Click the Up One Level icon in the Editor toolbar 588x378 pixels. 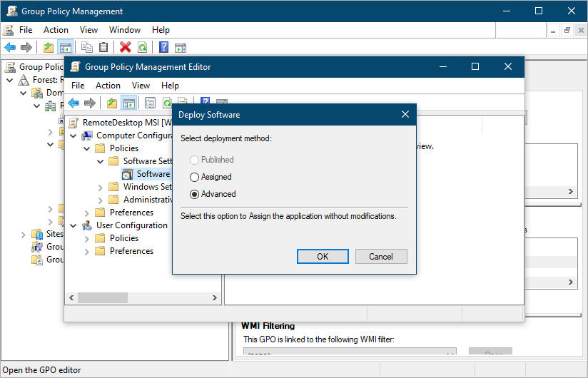point(112,103)
